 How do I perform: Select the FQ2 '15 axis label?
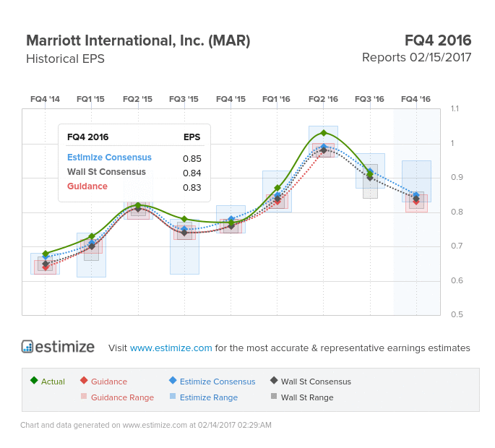pos(137,99)
